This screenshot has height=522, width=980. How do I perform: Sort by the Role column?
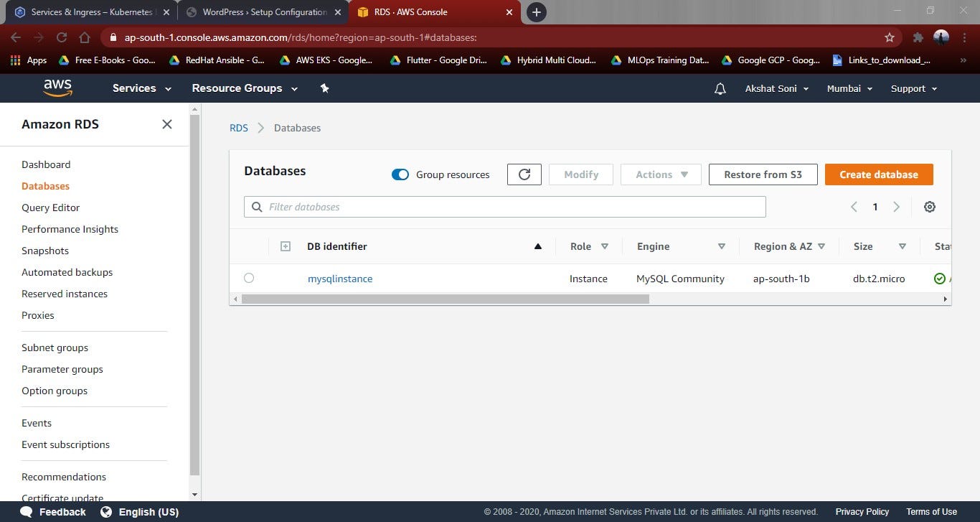click(x=605, y=246)
